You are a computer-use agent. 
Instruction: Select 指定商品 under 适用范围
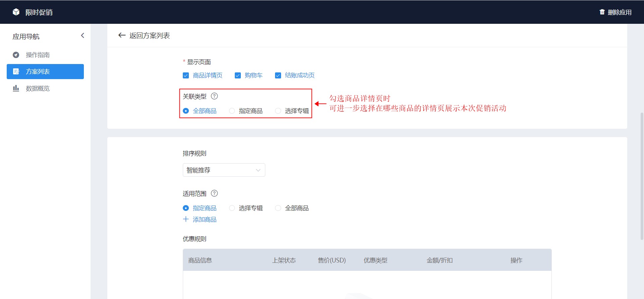(186, 208)
